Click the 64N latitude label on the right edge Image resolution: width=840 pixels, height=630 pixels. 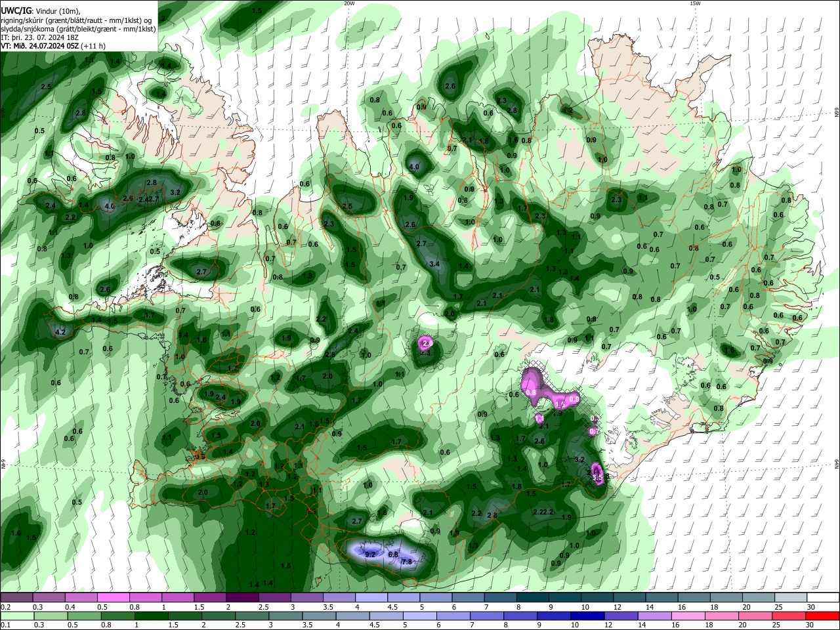point(837,464)
